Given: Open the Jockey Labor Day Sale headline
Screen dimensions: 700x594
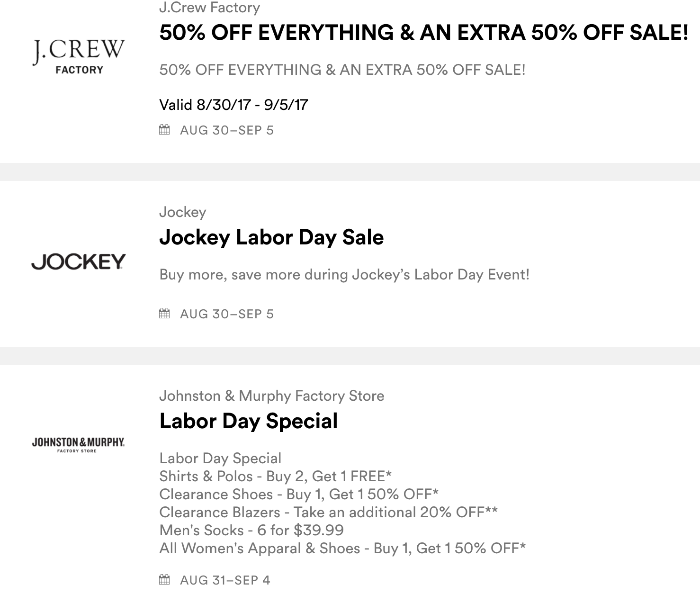Looking at the screenshot, I should click(x=271, y=237).
